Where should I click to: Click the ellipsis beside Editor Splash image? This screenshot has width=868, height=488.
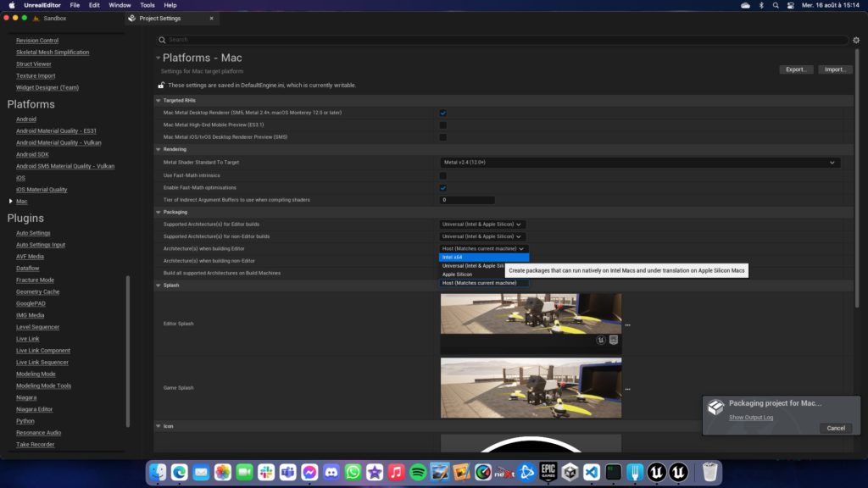(627, 324)
